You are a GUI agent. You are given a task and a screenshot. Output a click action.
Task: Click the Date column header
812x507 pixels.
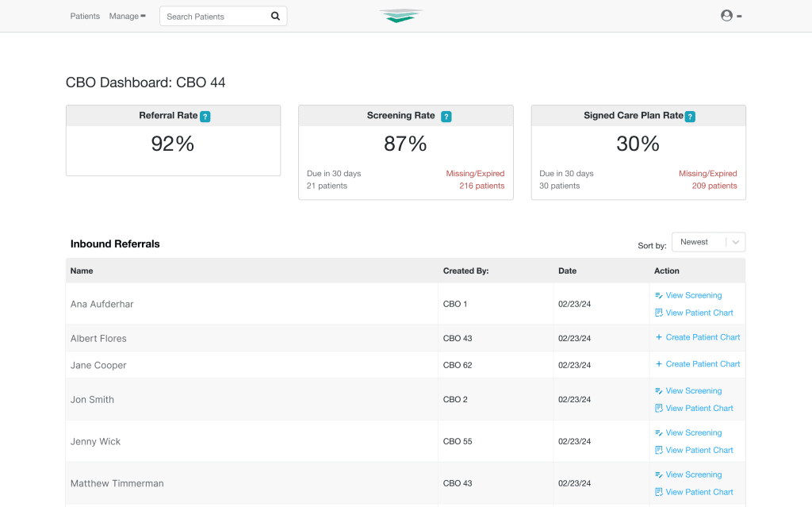(x=567, y=271)
